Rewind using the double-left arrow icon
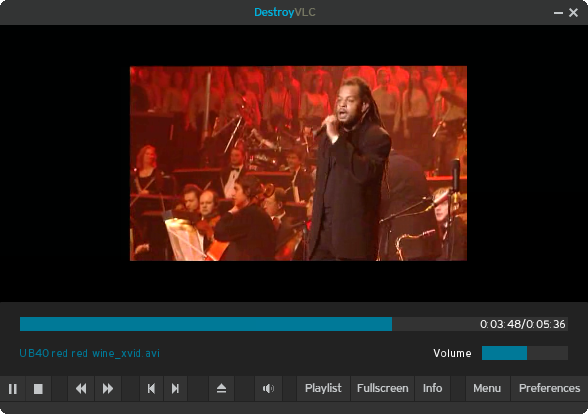This screenshot has height=414, width=588. [x=81, y=388]
